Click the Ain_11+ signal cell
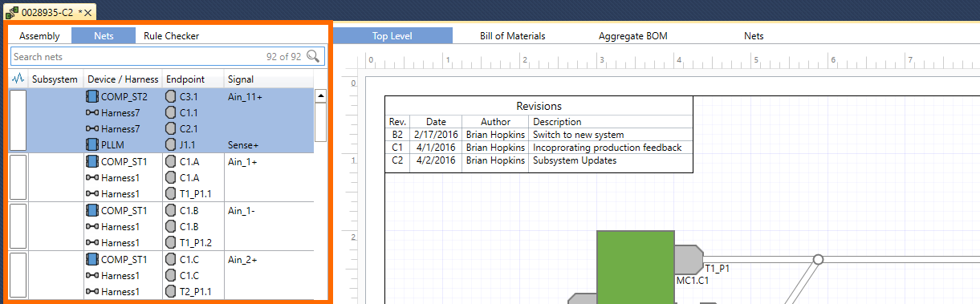 click(x=246, y=96)
